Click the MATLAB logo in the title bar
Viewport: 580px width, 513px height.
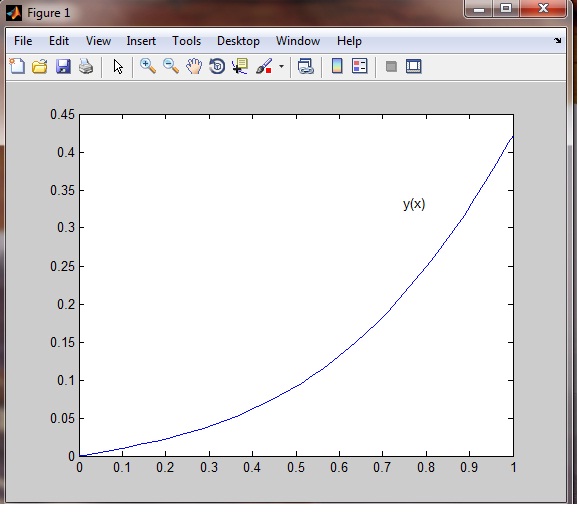point(14,13)
